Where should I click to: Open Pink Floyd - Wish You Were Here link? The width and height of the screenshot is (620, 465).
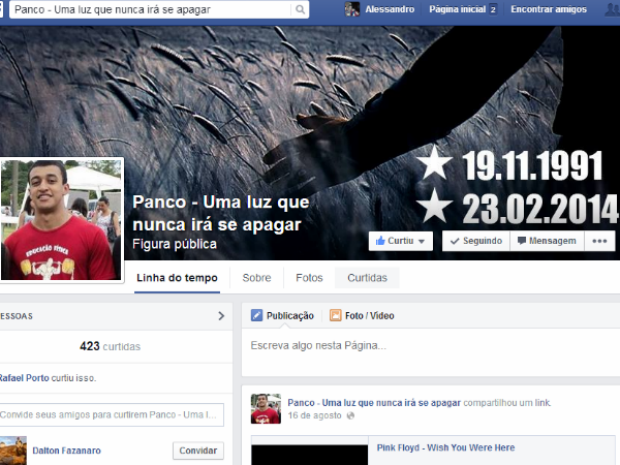tap(446, 447)
